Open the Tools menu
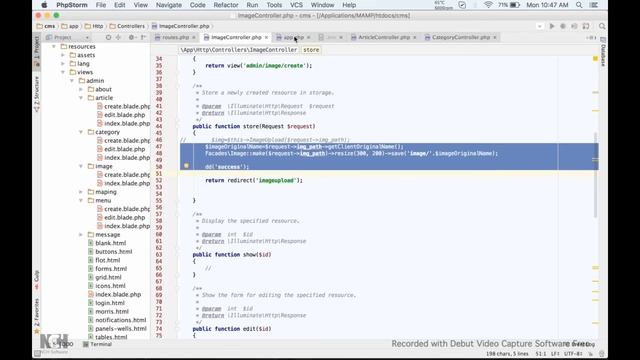Image resolution: width=640 pixels, height=360 pixels. pos(274,5)
